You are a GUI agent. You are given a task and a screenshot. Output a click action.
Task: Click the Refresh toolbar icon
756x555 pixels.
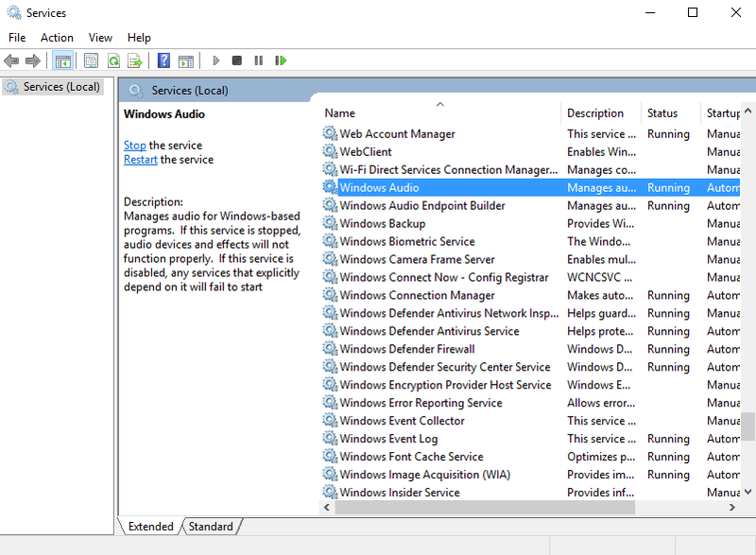(x=113, y=61)
